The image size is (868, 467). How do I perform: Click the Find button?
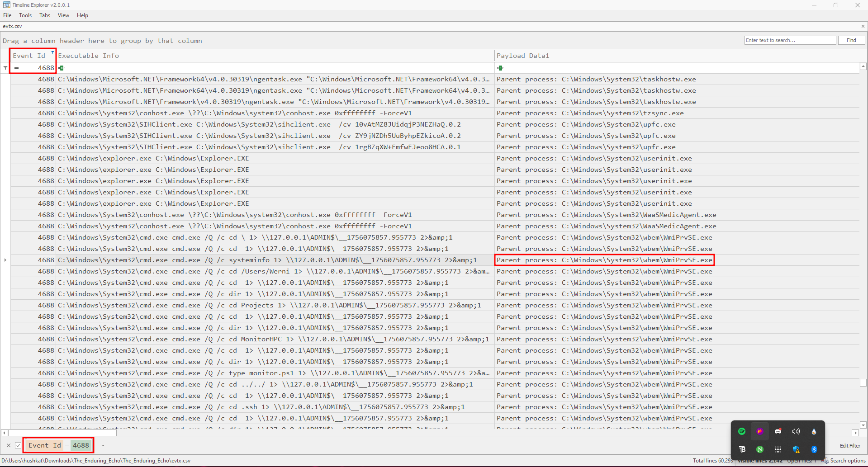pos(851,40)
